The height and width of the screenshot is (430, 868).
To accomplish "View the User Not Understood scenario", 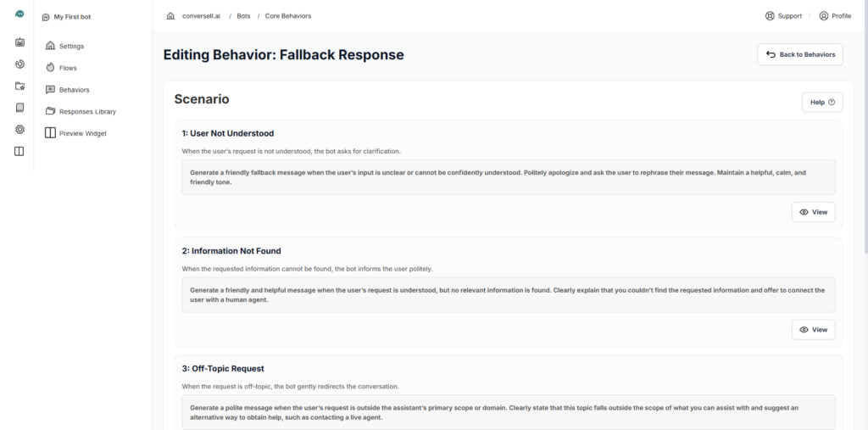I will coord(813,212).
